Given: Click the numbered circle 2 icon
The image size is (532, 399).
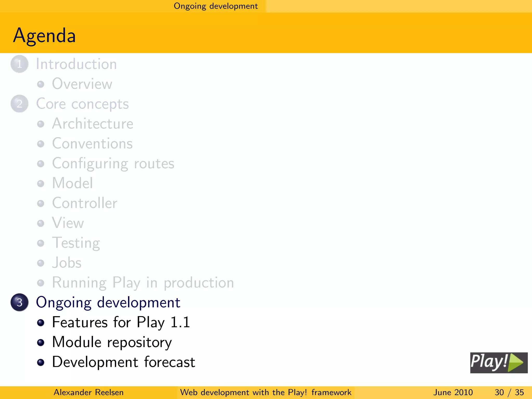Looking at the screenshot, I should 19,104.
